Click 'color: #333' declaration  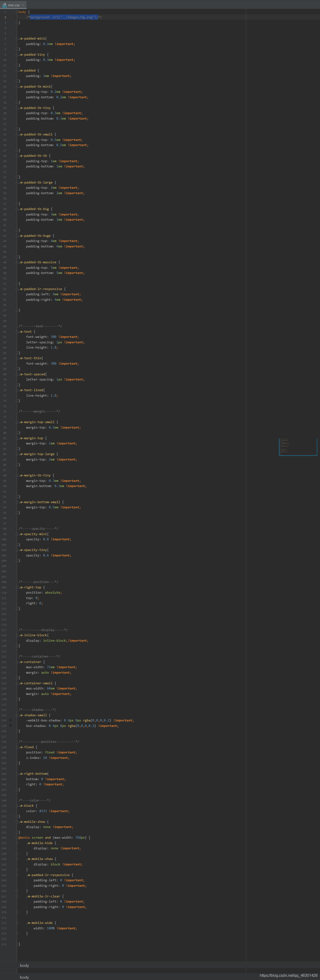[x=36, y=811]
